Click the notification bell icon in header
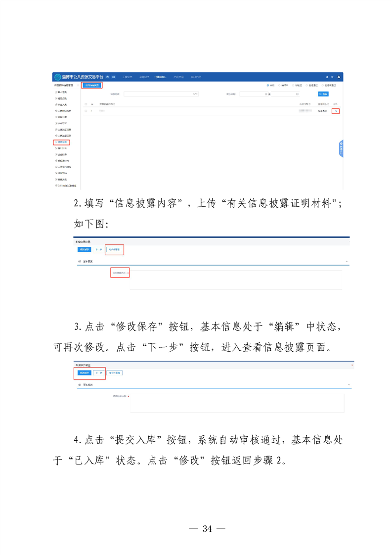392x555 pixels. pos(327,77)
